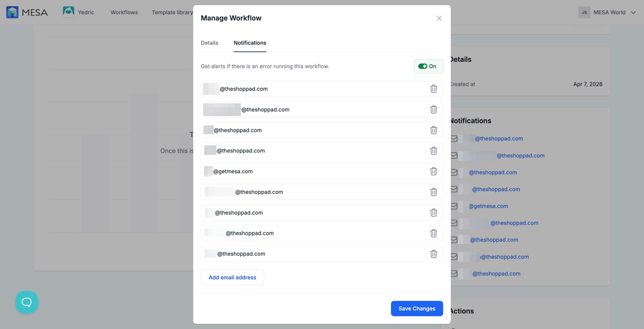Viewport: 644px width, 329px height.
Task: Click the Yedric workspace icon
Action: click(68, 12)
